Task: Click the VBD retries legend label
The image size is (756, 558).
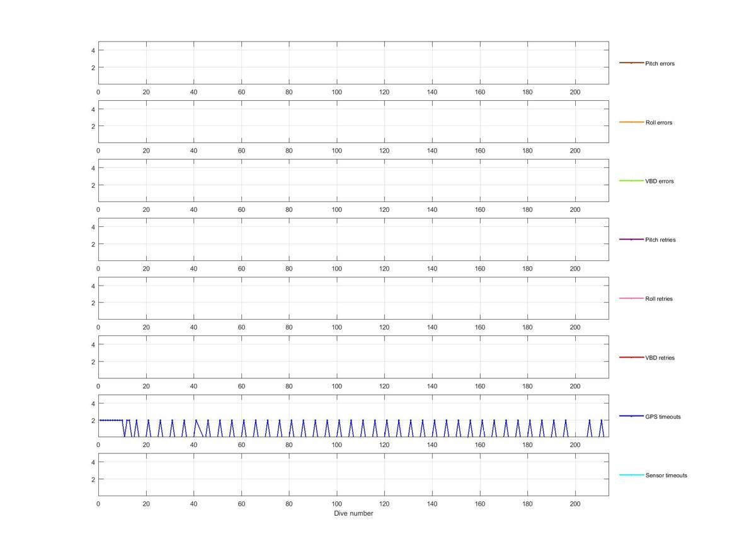Action: pos(660,357)
